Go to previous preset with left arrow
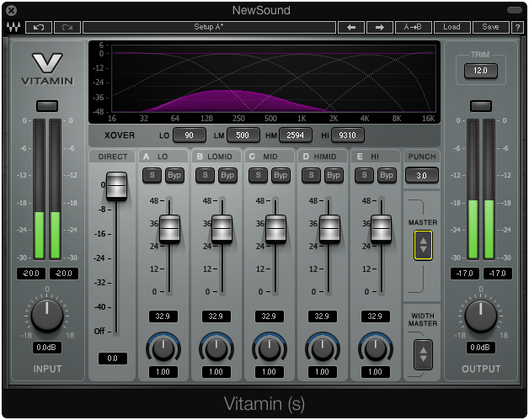This screenshot has height=420, width=529. tap(351, 27)
